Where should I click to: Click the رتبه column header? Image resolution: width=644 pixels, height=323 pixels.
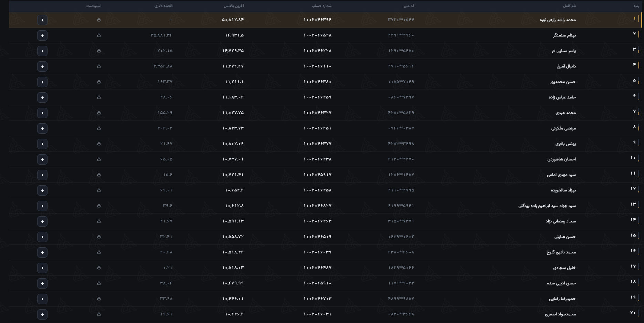[636, 6]
